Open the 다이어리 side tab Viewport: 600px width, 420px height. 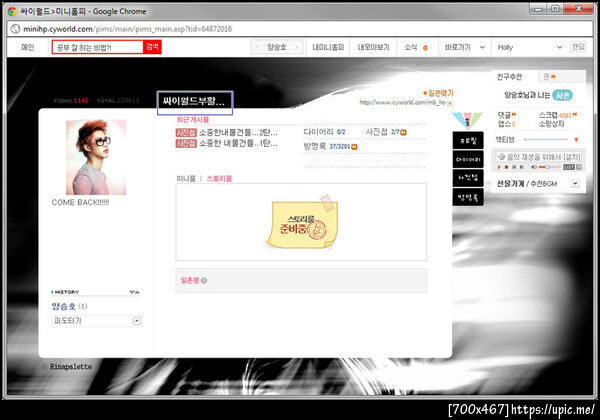pos(468,160)
